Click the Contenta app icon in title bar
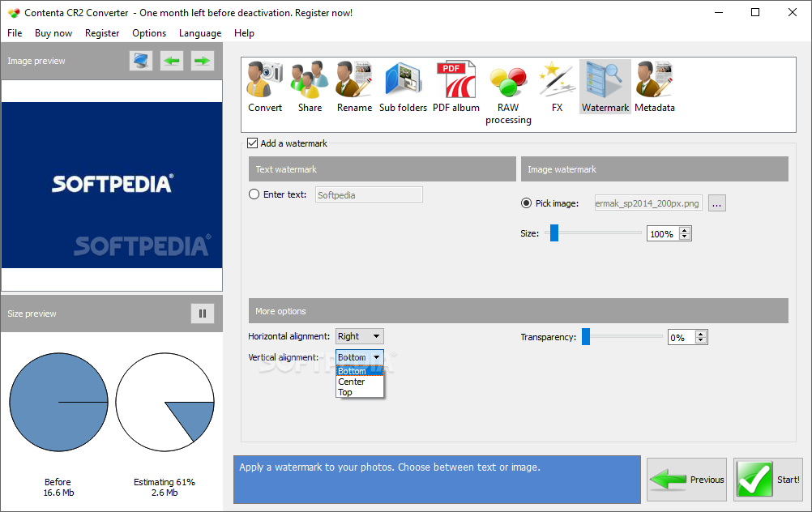 (14, 13)
